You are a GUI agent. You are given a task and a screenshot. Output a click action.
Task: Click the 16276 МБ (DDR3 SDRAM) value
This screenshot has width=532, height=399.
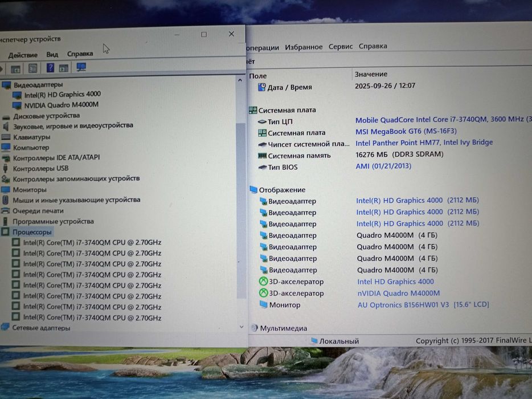tap(399, 154)
